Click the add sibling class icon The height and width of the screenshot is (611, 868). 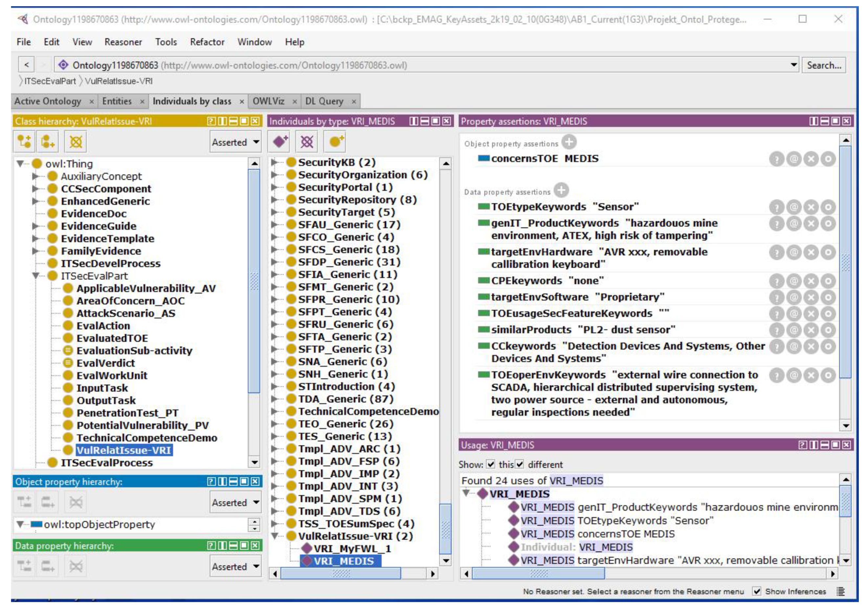point(48,142)
